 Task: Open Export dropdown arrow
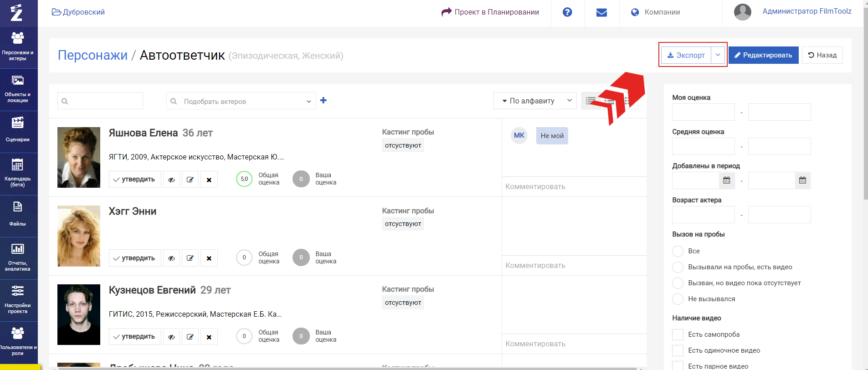tap(718, 55)
